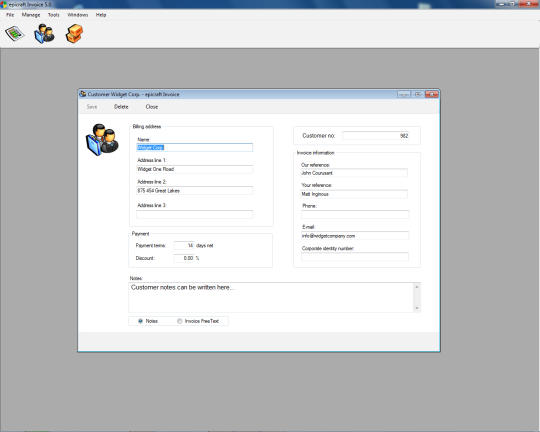Open the customers toolbar icon
The image size is (540, 432).
pyautogui.click(x=44, y=33)
